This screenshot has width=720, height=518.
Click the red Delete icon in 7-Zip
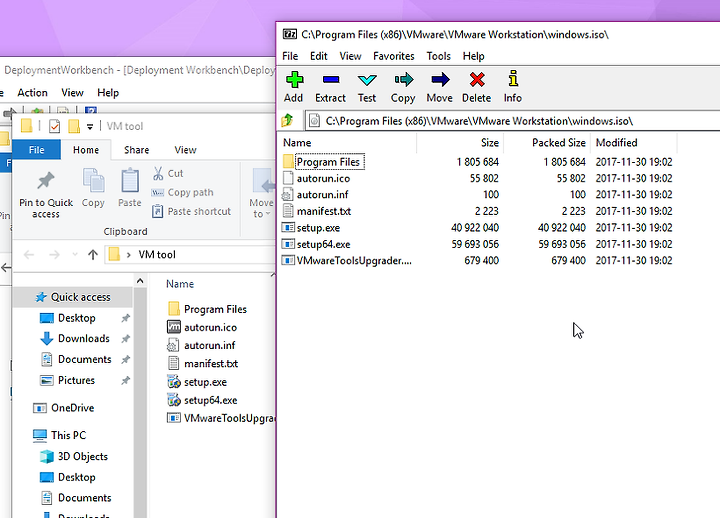pos(477,87)
